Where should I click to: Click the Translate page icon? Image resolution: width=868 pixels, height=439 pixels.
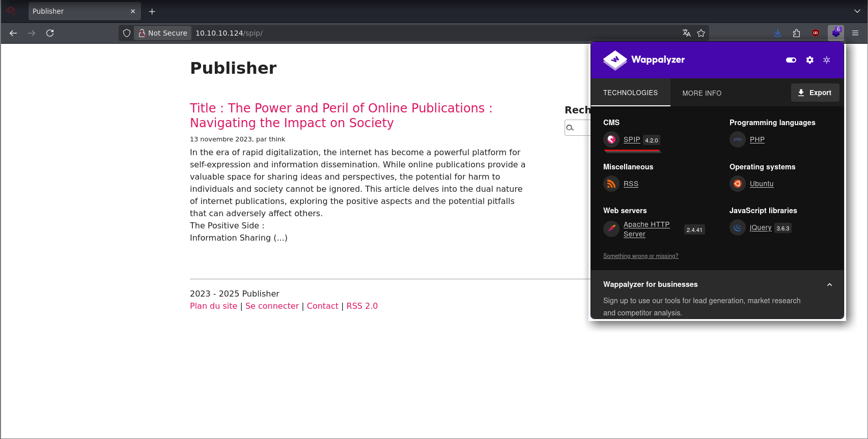pyautogui.click(x=686, y=33)
